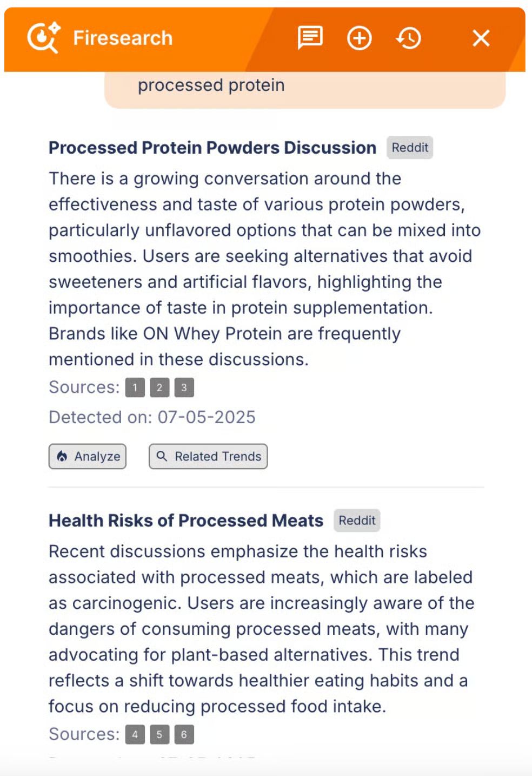This screenshot has width=532, height=776.
Task: Open source reference 1
Action: pyautogui.click(x=135, y=387)
